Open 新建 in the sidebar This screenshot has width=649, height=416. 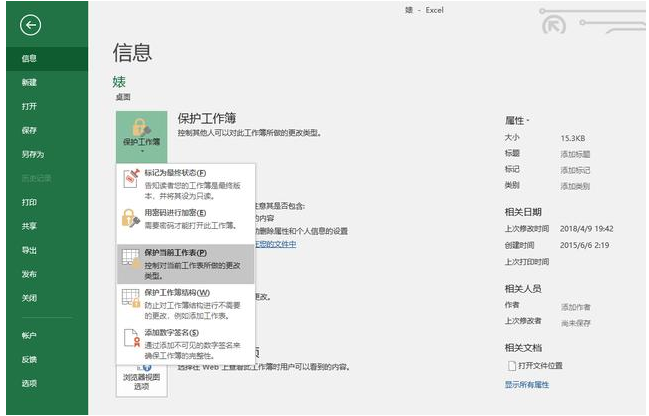coord(47,82)
